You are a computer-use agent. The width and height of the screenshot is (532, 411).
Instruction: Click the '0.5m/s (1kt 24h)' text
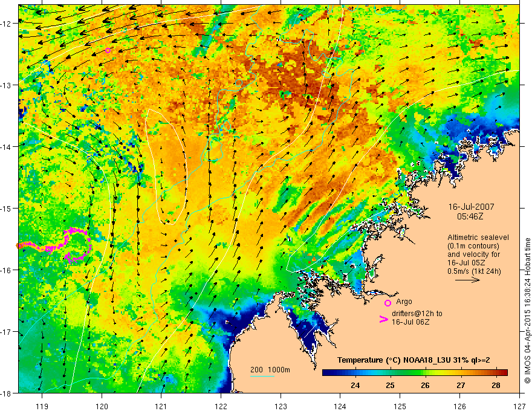click(x=475, y=271)
